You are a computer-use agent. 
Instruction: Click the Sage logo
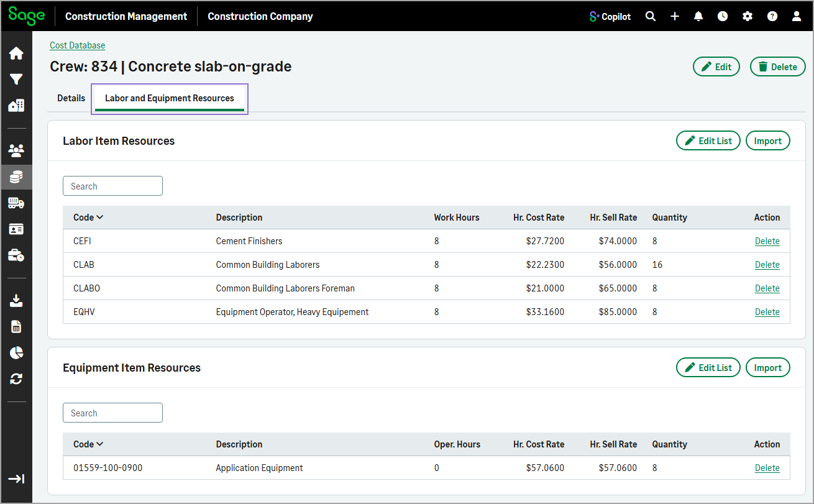(x=27, y=16)
